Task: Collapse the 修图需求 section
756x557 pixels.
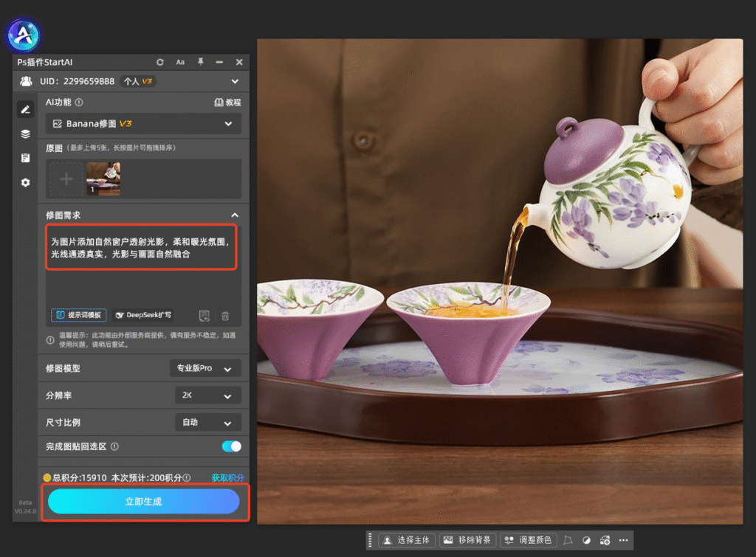Action: [235, 215]
